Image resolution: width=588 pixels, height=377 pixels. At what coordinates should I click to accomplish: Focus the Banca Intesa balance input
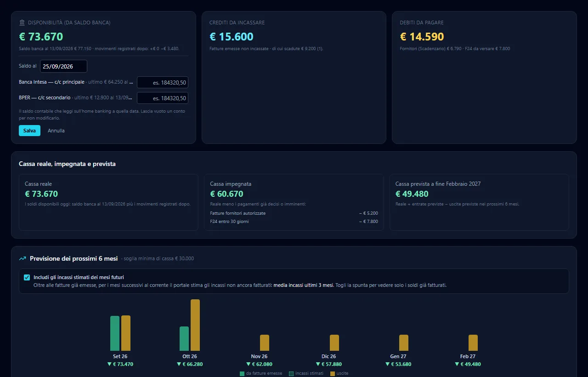tap(163, 82)
